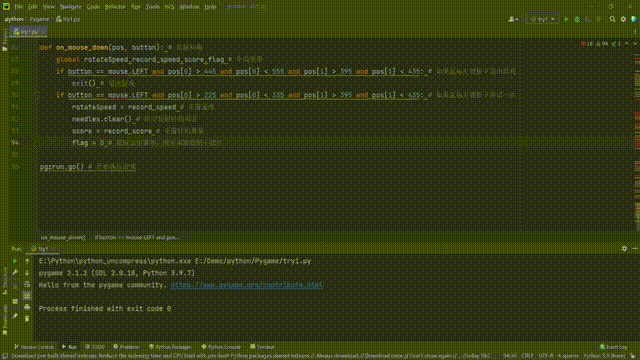Open Version Control tool window
640x360 pixels.
coord(34,347)
